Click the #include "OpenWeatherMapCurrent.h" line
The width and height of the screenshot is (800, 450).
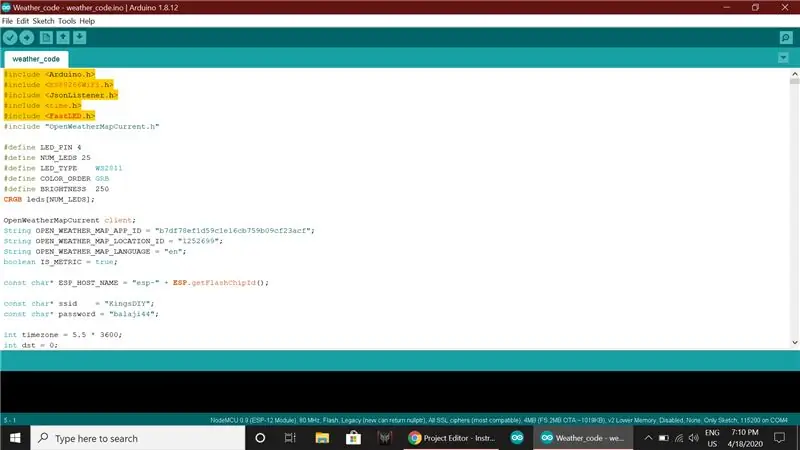[82, 127]
